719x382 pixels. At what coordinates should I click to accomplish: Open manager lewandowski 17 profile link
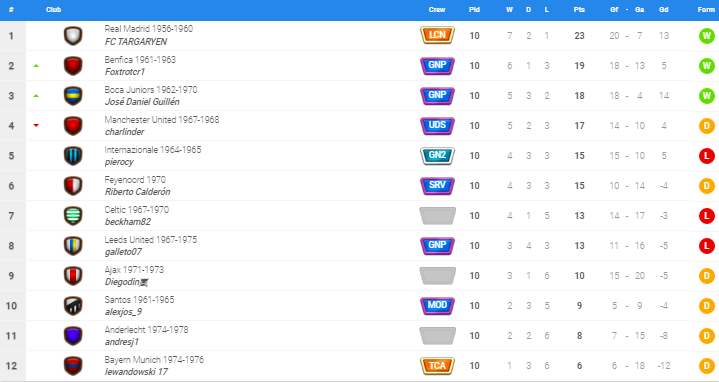point(136,372)
